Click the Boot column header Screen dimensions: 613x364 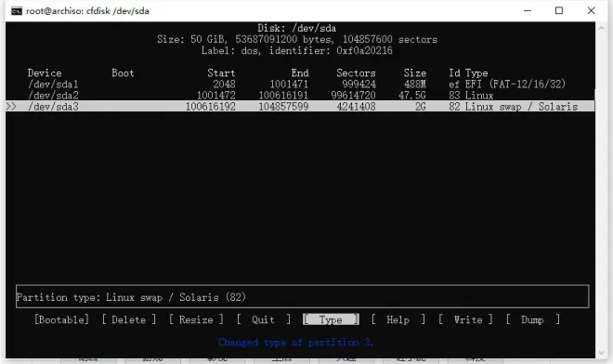point(123,73)
